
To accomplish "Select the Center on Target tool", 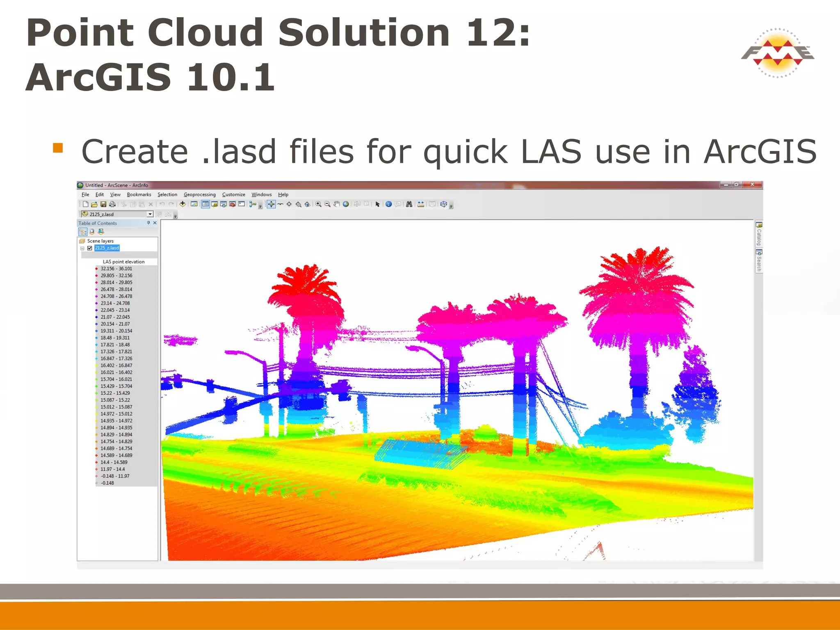I will coord(289,204).
